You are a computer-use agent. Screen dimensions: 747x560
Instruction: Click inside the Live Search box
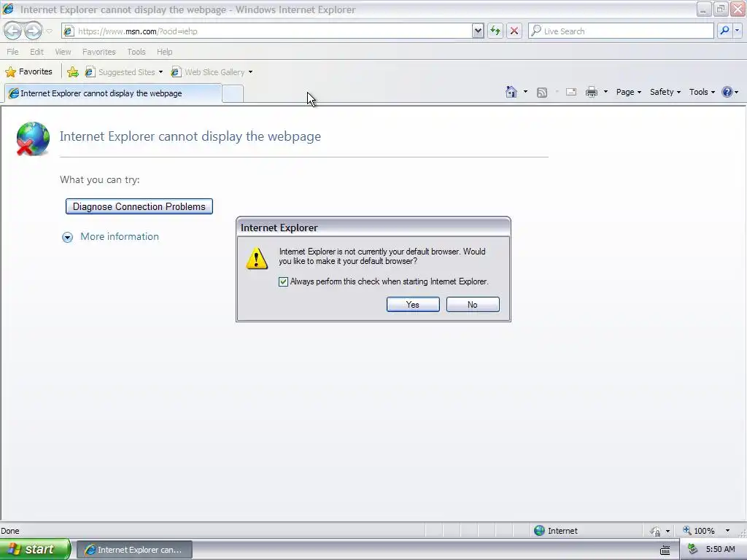coord(621,31)
